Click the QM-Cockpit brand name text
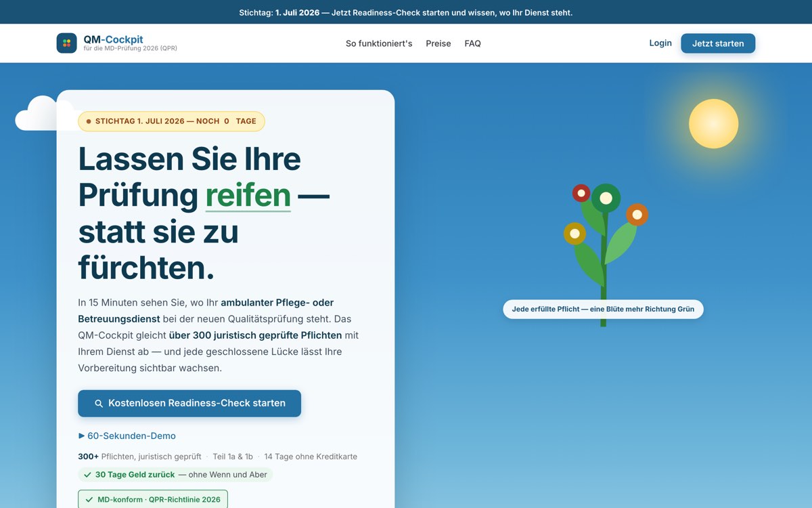The width and height of the screenshot is (812, 508). click(113, 39)
